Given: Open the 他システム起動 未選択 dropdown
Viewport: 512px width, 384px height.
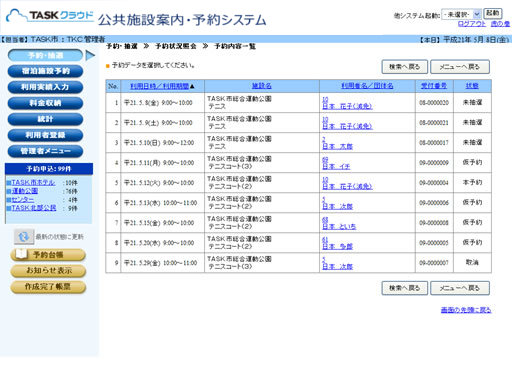Looking at the screenshot, I should [x=461, y=14].
